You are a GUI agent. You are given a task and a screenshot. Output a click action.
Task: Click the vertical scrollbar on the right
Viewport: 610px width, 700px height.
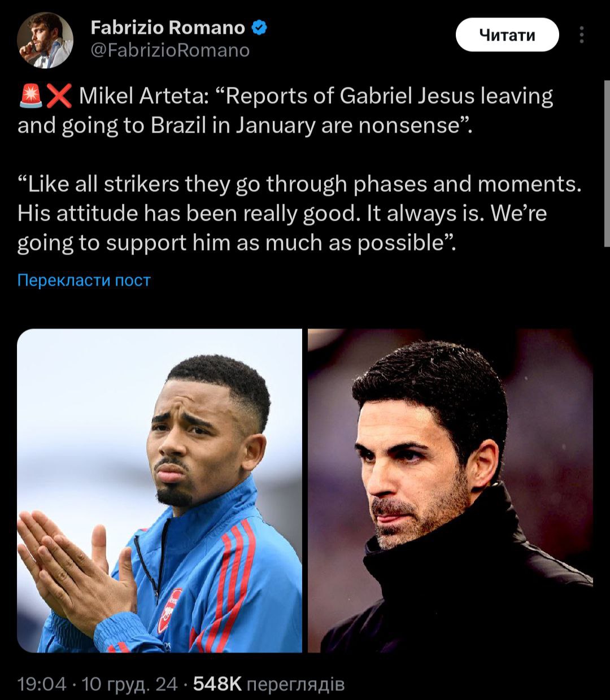click(x=607, y=164)
